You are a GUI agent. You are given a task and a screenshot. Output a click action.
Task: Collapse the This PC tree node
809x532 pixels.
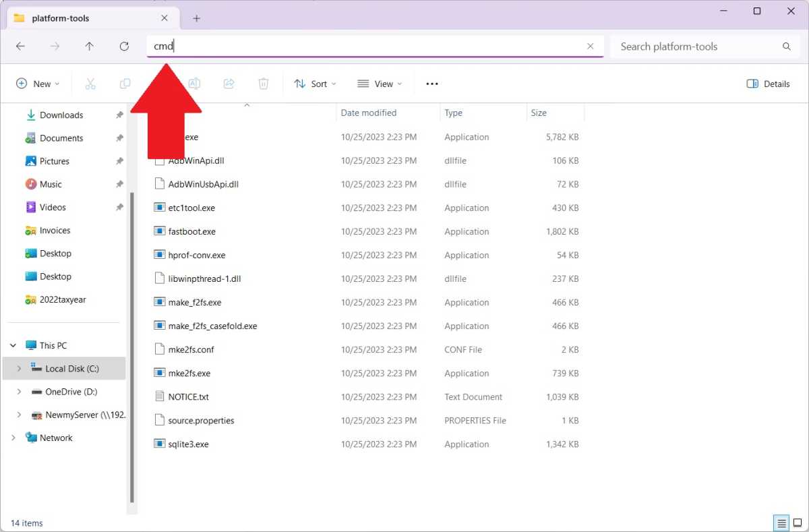coord(13,345)
